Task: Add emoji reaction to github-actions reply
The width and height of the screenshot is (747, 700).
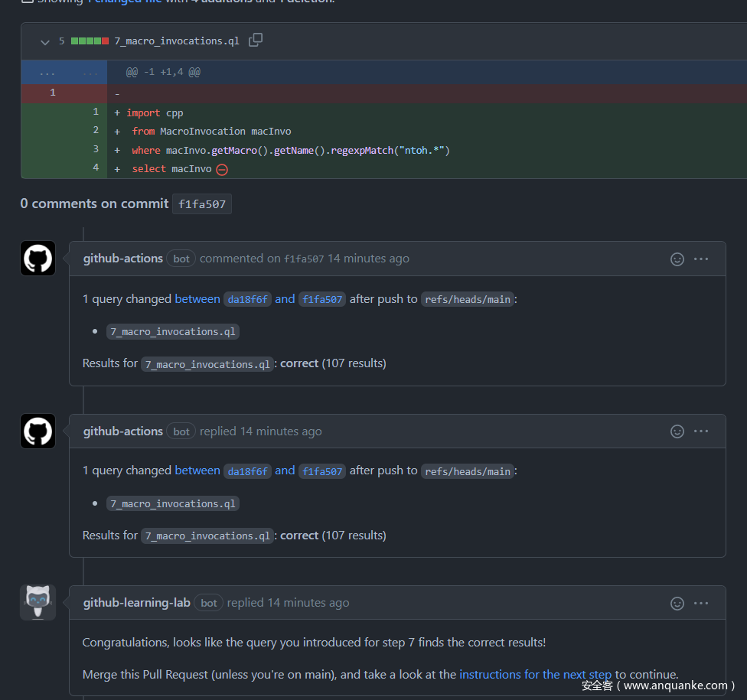Action: (677, 431)
